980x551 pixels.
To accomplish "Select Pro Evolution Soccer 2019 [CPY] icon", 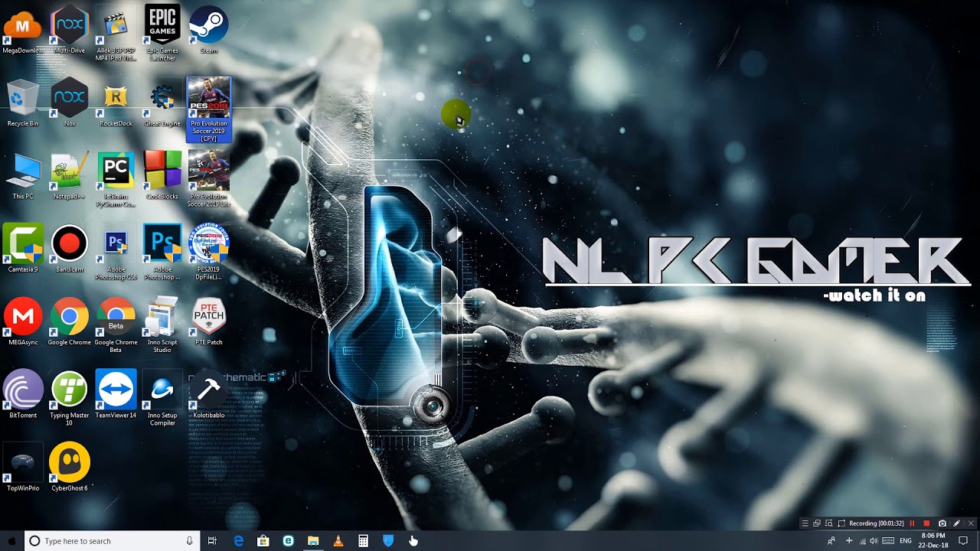I will pos(208,109).
